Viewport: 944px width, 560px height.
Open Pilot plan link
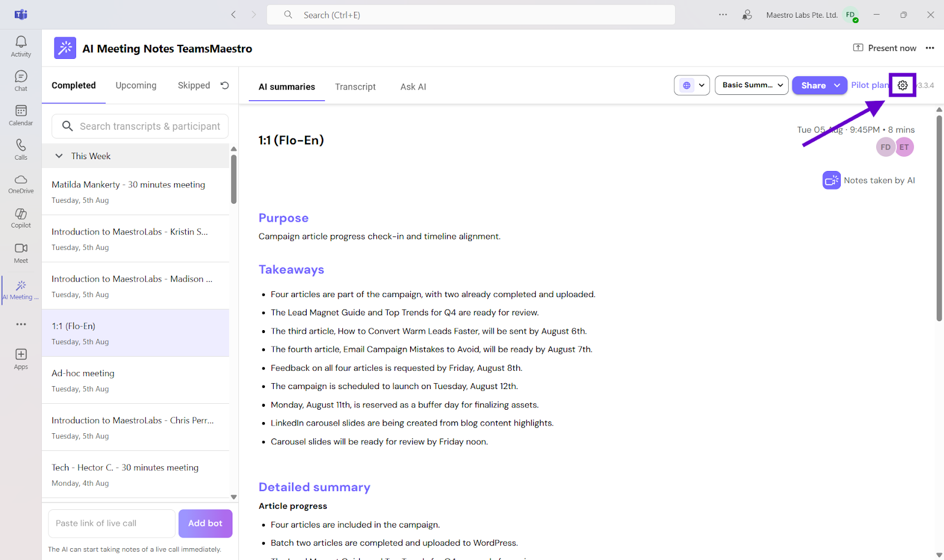tap(870, 85)
